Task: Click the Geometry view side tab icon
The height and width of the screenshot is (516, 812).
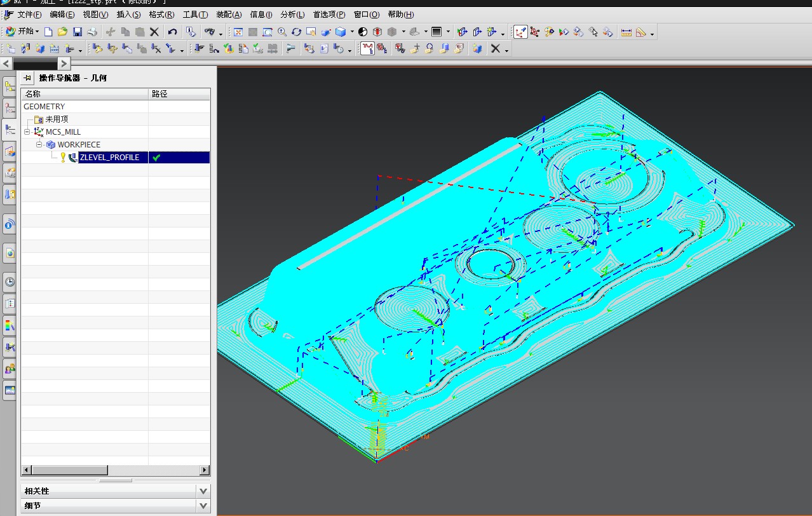Action: click(x=10, y=130)
